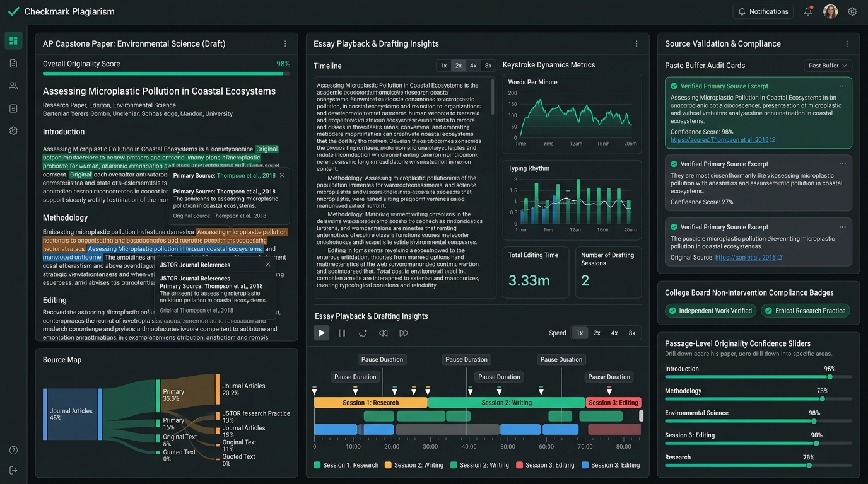The width and height of the screenshot is (868, 484).
Task: Open the Past Buffer dropdown
Action: click(828, 66)
